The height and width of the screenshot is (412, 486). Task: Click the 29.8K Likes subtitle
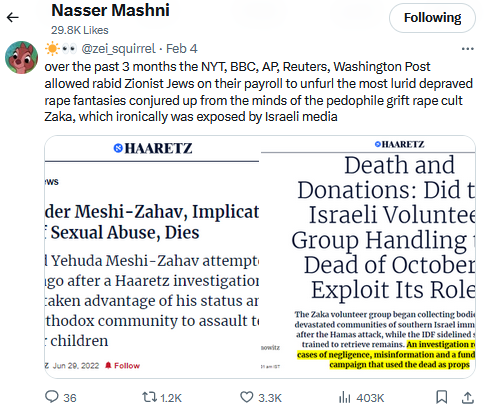point(80,30)
